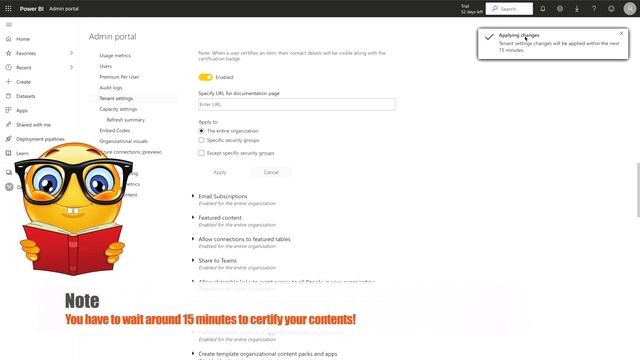Click the page vertical scrollbar
Screen dimensions: 640x360
(x=638, y=190)
